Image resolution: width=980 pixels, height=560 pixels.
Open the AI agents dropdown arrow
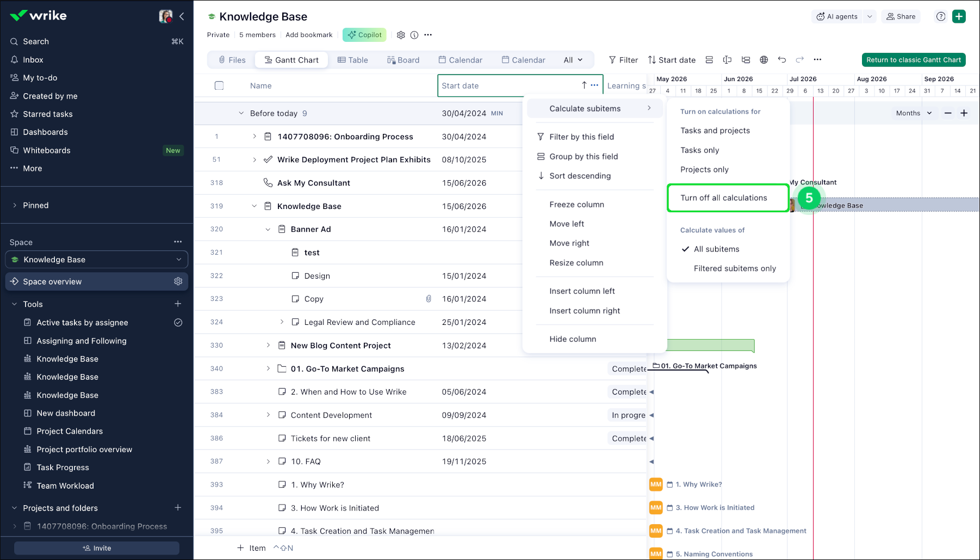(x=870, y=16)
